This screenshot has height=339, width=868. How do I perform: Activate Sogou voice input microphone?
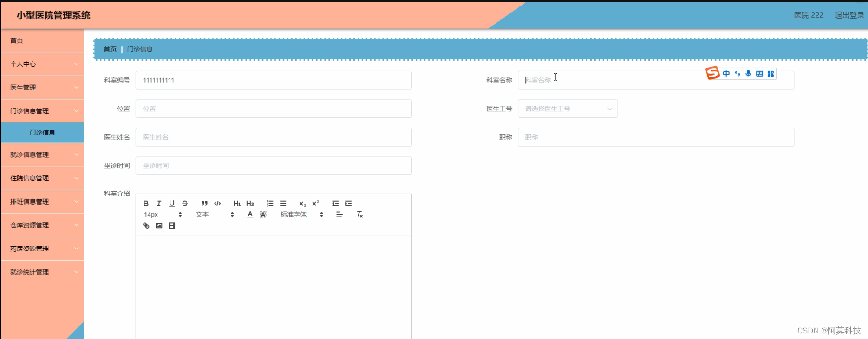[748, 74]
